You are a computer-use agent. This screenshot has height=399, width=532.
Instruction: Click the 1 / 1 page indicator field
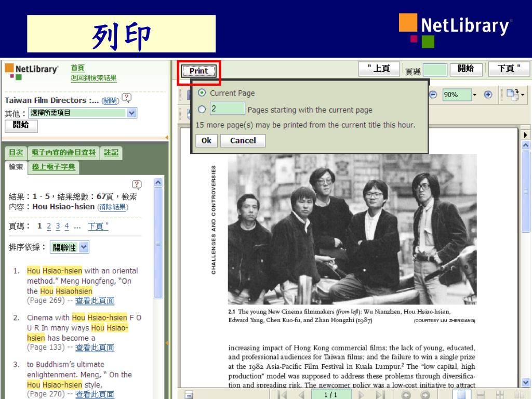[330, 395]
